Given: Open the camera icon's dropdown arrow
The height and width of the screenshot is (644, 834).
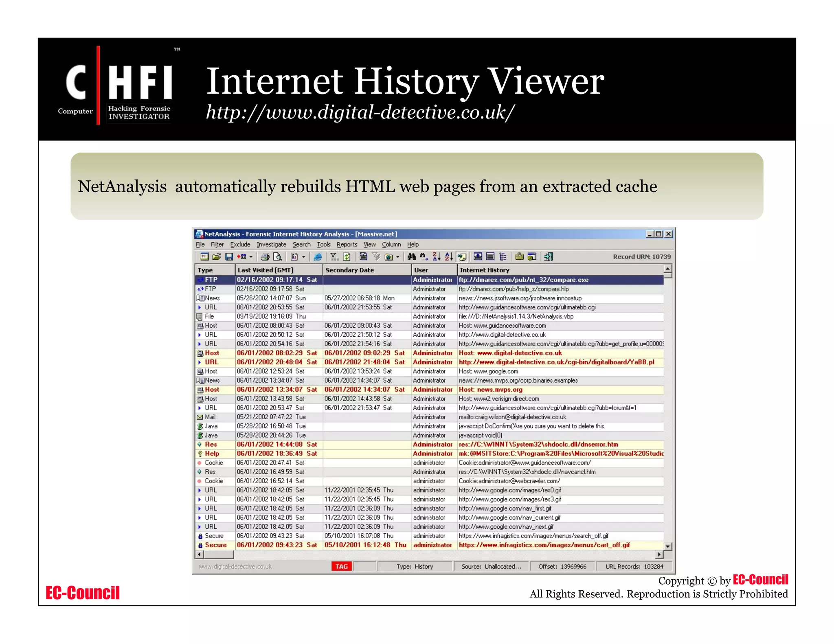Looking at the screenshot, I should click(x=397, y=256).
